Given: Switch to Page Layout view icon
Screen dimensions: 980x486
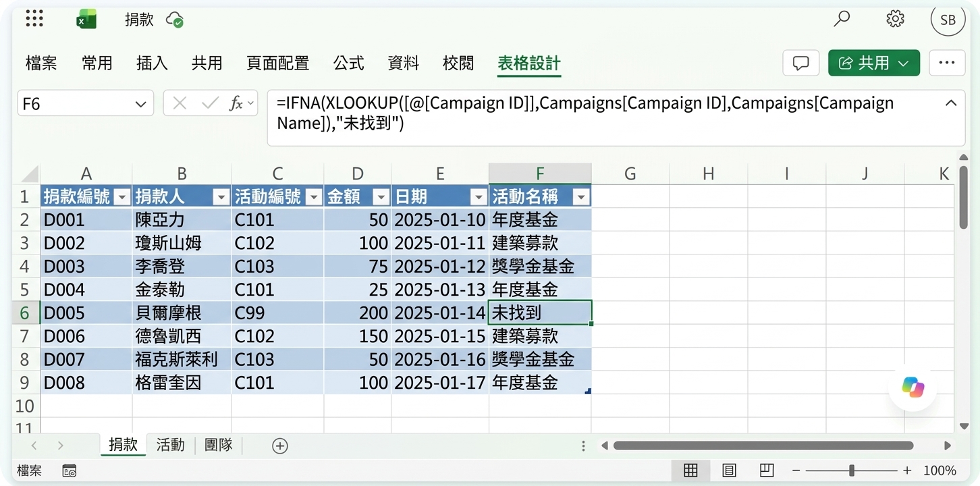Looking at the screenshot, I should [x=729, y=470].
